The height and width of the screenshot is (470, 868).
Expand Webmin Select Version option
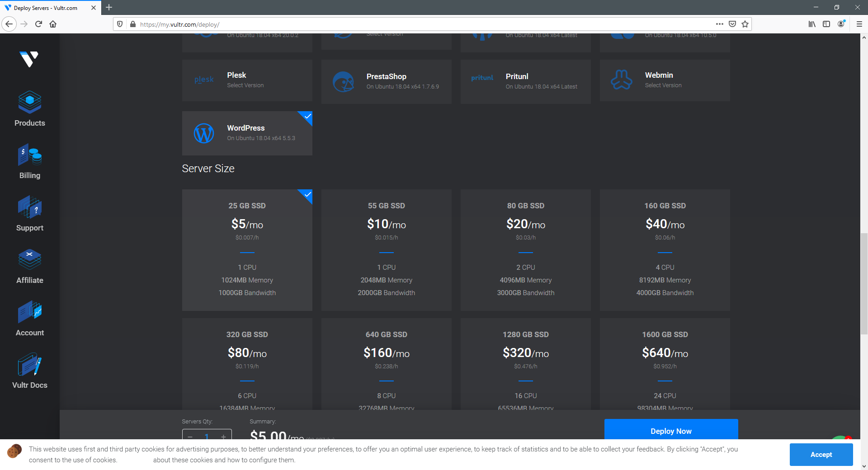click(663, 85)
